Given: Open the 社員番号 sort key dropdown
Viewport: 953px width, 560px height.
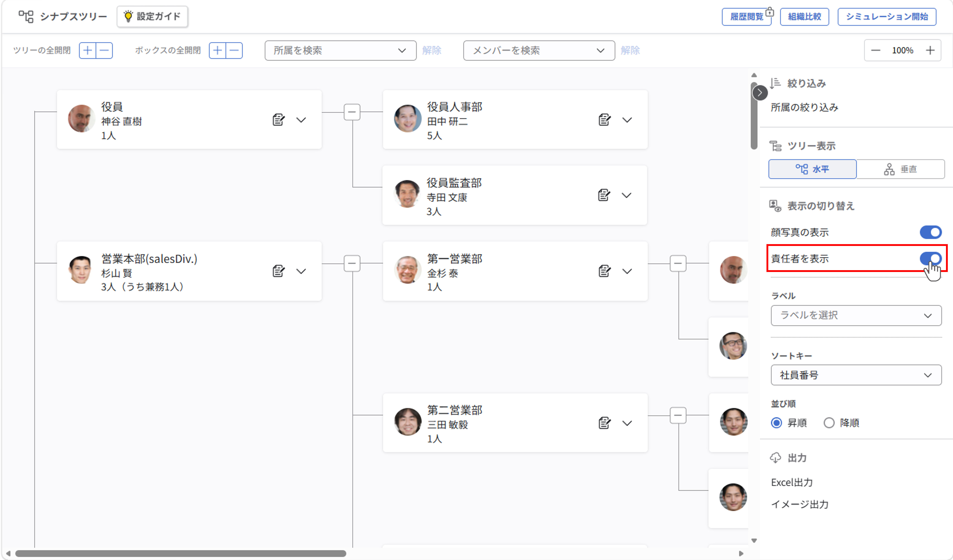Looking at the screenshot, I should pyautogui.click(x=856, y=375).
